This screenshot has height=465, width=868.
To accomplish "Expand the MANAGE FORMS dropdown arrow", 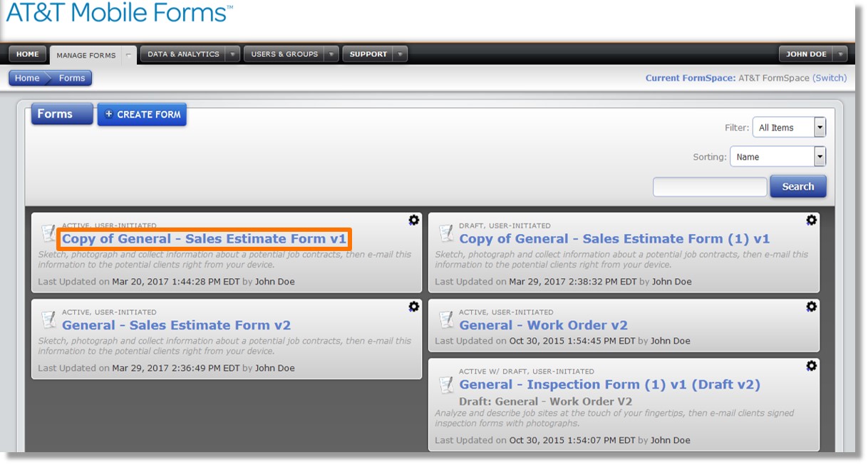I will (129, 55).
